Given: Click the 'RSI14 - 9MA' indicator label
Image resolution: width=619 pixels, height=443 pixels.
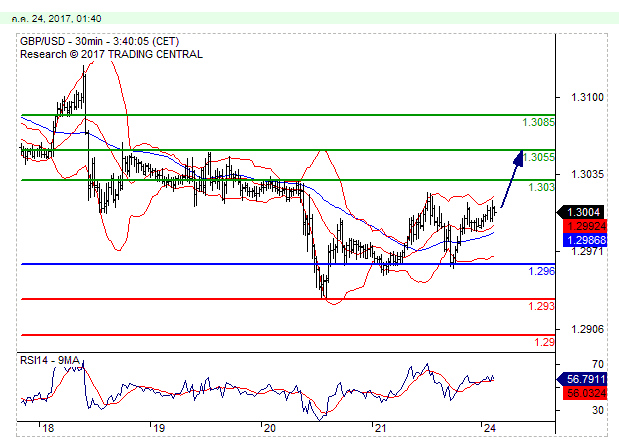Looking at the screenshot, I should (x=50, y=360).
